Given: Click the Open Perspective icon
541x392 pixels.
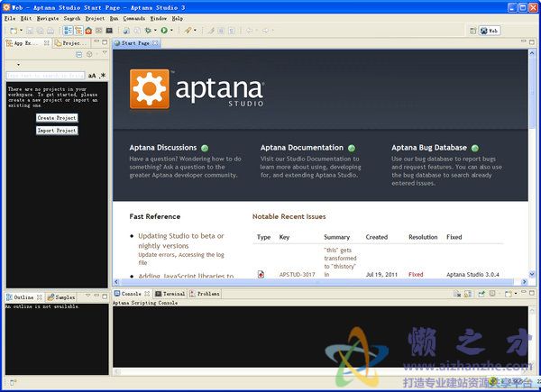Looking at the screenshot, I should click(x=473, y=31).
